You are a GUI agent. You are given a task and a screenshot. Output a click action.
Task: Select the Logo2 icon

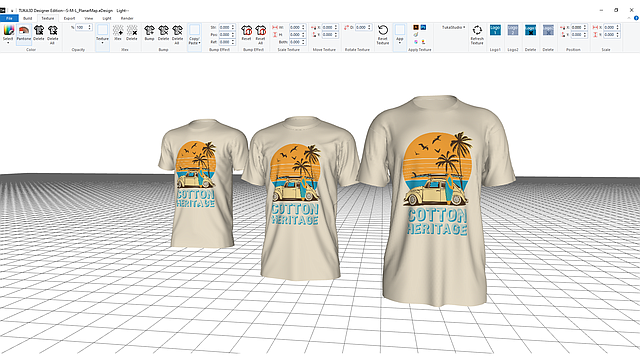513,30
